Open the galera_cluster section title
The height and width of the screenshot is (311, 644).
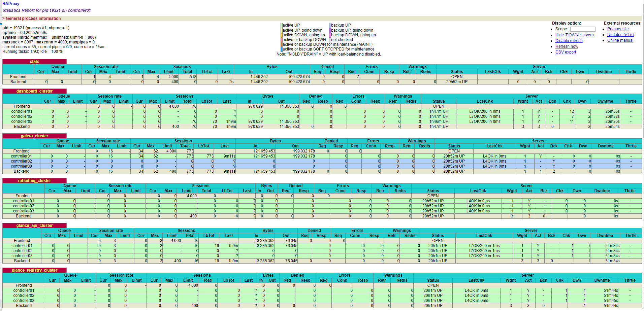point(34,136)
